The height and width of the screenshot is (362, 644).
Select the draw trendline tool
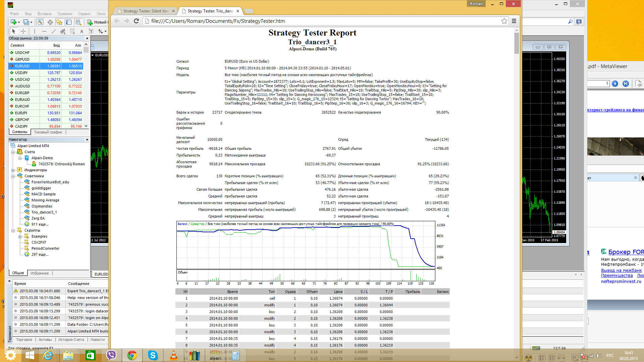point(53,31)
